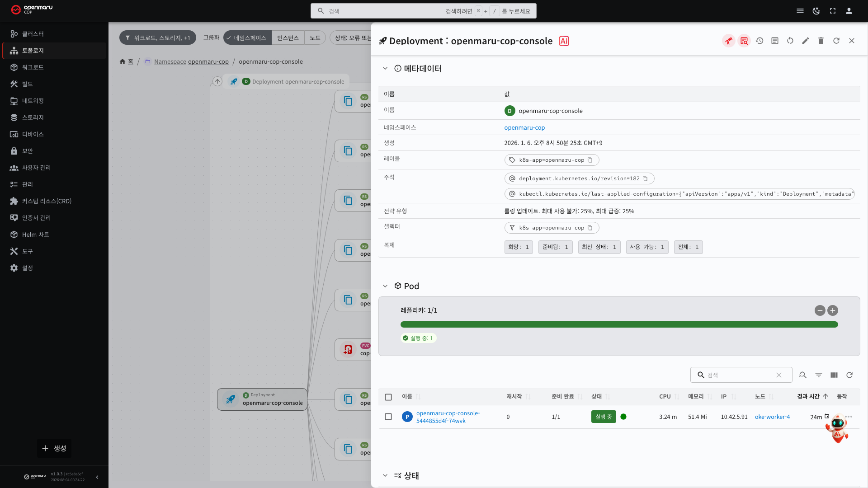Check the openmaru-cop-console pod row checkbox
Image resolution: width=868 pixels, height=488 pixels.
click(388, 417)
